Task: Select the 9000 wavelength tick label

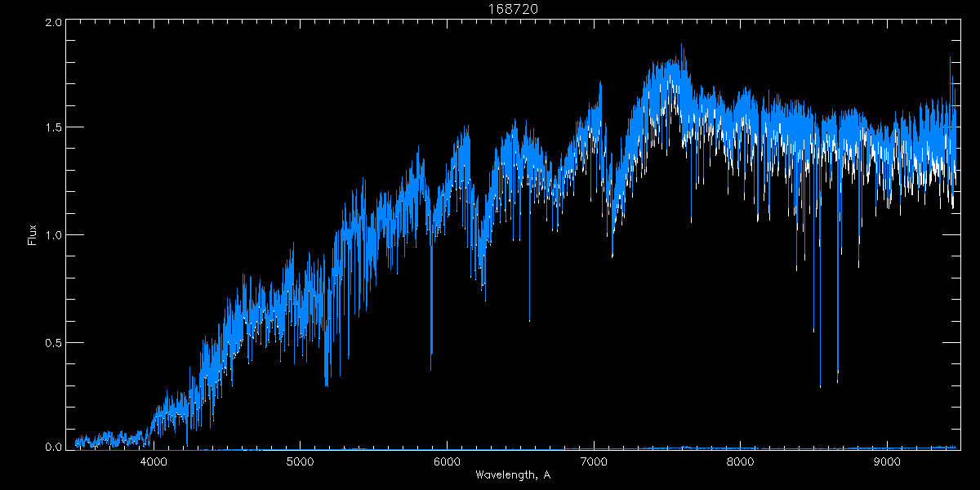Action: tap(886, 461)
